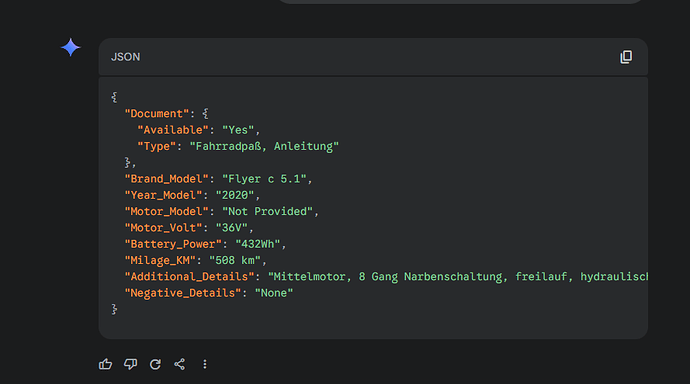Place cursor on "Fahrradpaß, Anleitung" value

(x=264, y=146)
